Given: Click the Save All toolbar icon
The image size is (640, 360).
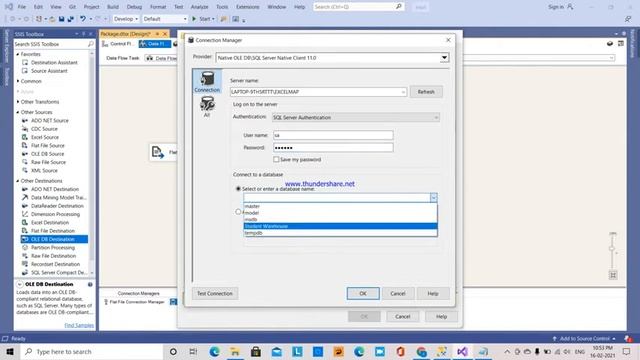Looking at the screenshot, I should click(70, 19).
